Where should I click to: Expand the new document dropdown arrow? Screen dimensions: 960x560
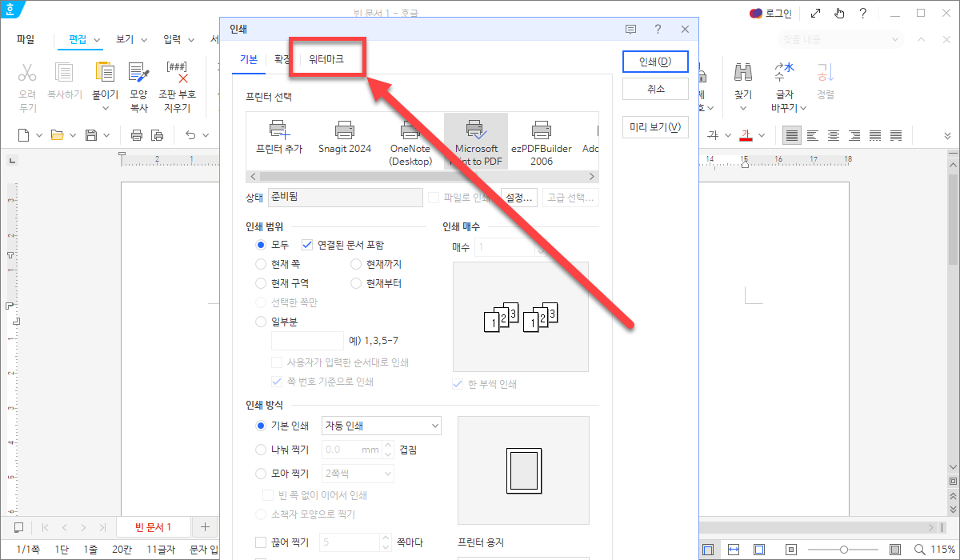(x=39, y=135)
